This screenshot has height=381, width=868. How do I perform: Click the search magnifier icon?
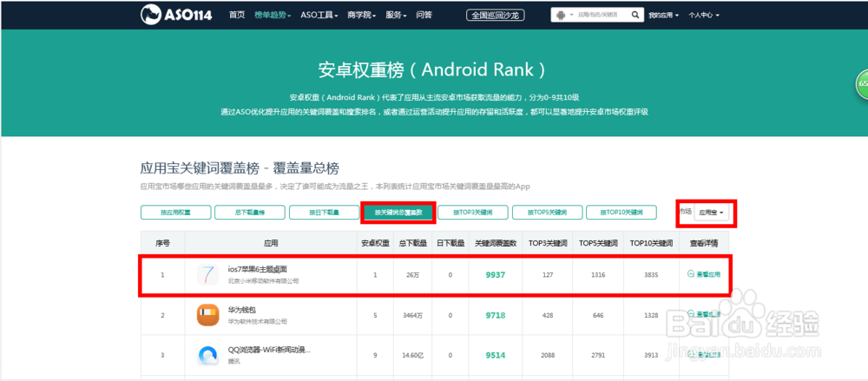click(635, 15)
